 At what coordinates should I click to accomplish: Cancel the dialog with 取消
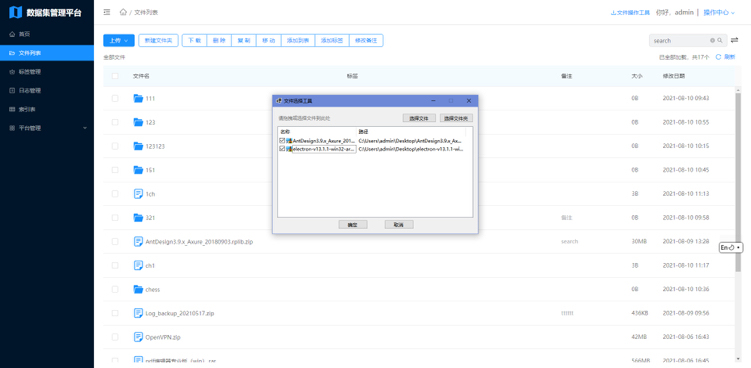pos(398,225)
